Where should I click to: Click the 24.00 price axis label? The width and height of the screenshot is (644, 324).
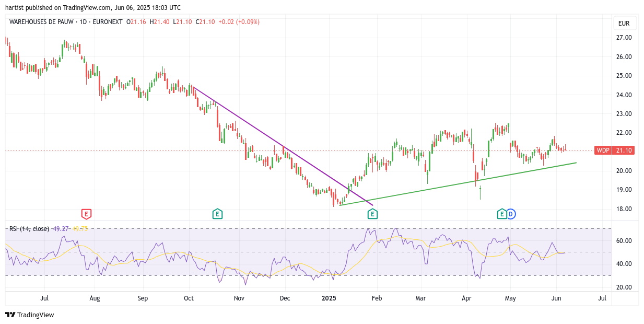click(x=624, y=95)
